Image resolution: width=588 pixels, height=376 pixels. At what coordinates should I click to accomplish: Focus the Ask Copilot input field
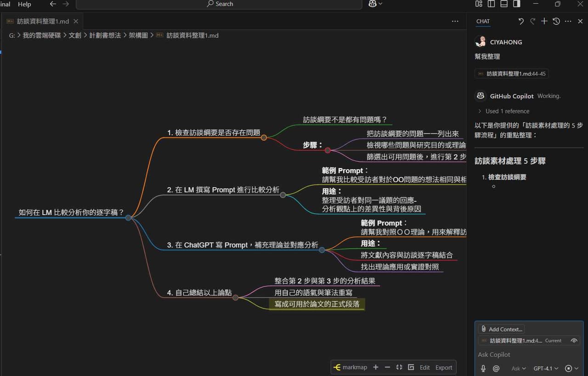point(528,354)
